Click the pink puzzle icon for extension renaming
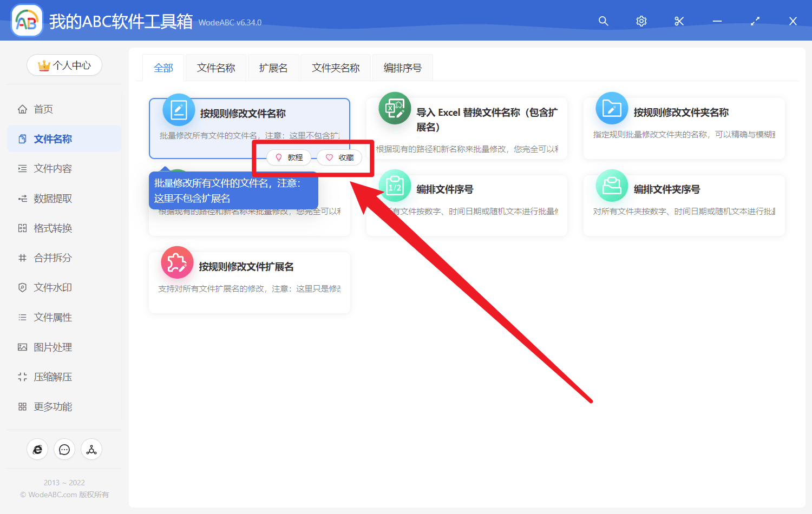The height and width of the screenshot is (514, 812). click(177, 262)
